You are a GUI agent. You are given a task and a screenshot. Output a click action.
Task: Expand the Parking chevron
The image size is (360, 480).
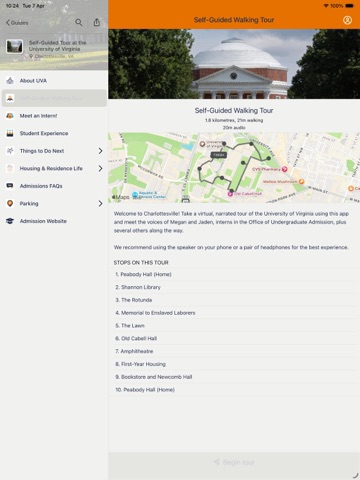(100, 203)
